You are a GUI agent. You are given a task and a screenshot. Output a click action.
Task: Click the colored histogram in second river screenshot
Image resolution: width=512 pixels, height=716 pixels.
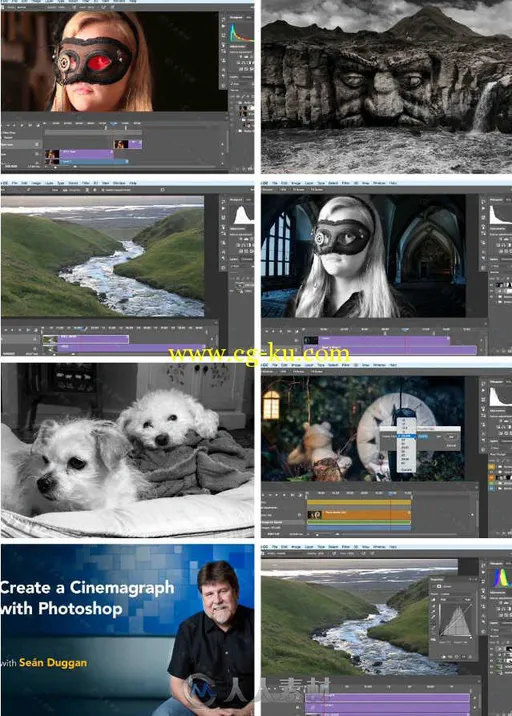click(501, 578)
